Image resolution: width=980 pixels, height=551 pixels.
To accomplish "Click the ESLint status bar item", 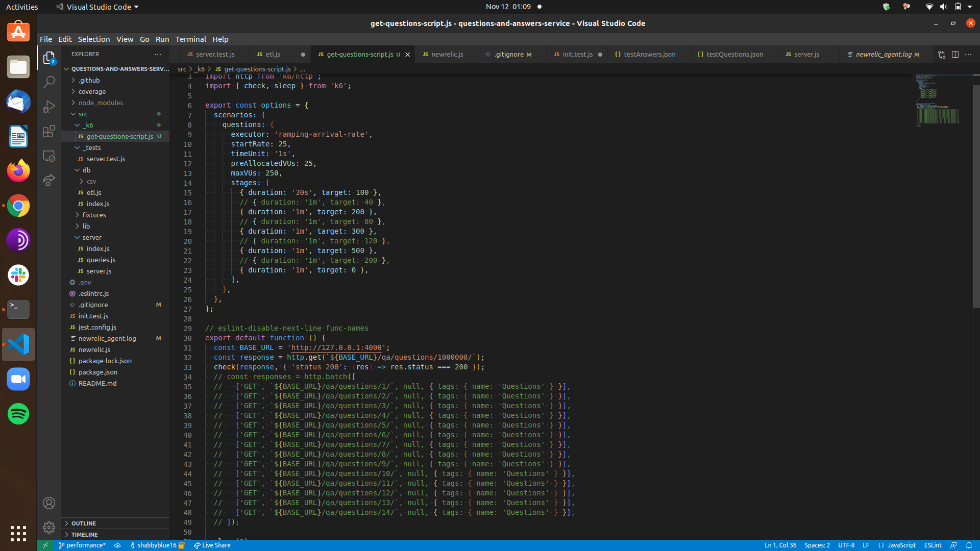I will click(x=933, y=545).
